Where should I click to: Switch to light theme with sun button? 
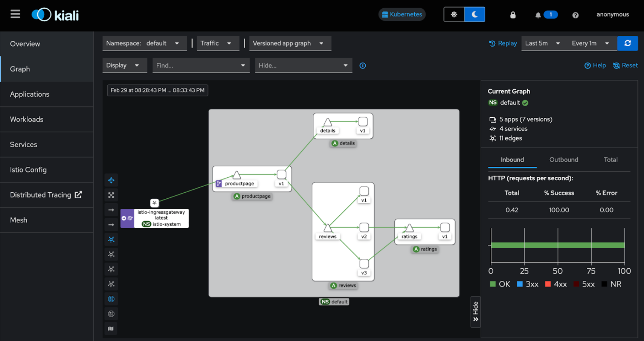pos(454,14)
